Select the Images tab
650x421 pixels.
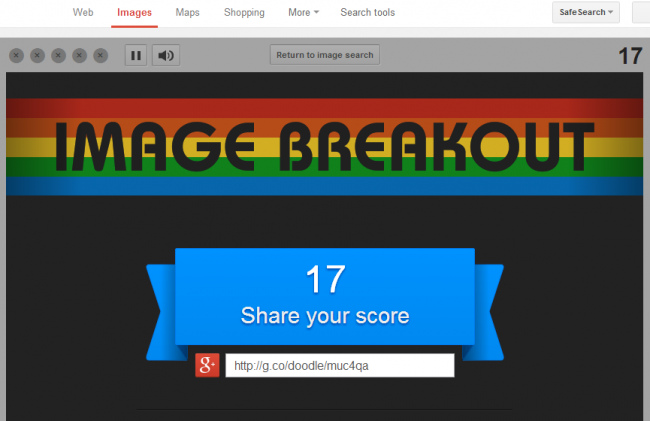pos(134,12)
